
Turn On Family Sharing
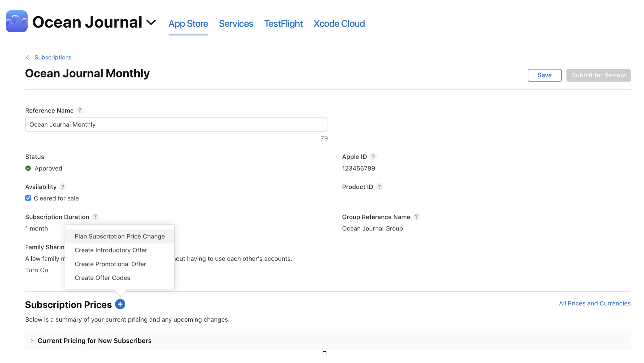pos(36,270)
